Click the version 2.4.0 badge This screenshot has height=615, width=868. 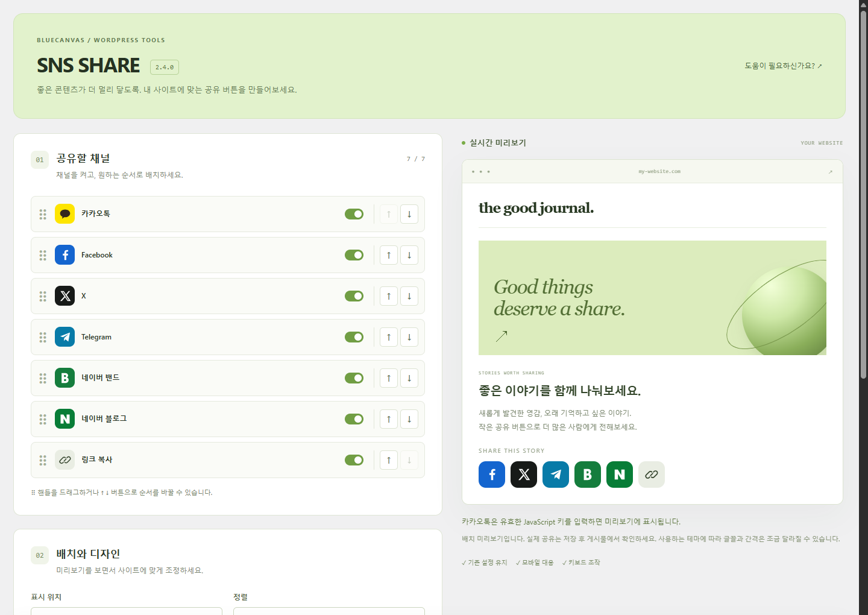coord(165,67)
